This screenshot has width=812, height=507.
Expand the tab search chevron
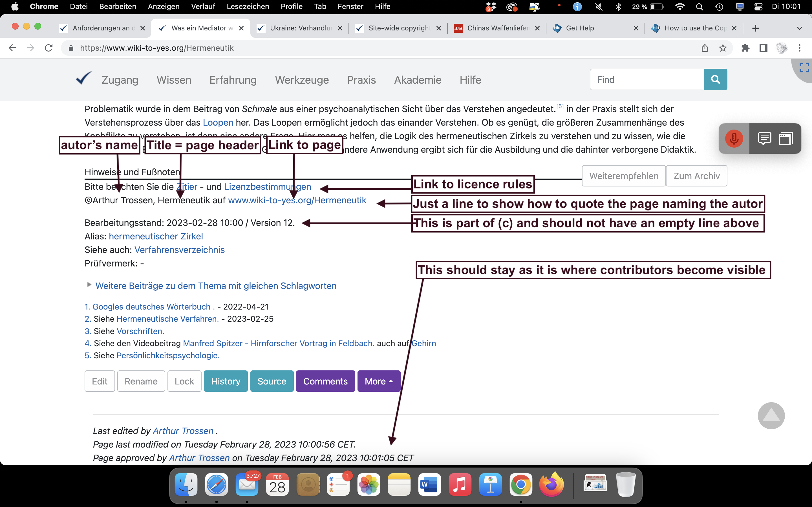(x=799, y=28)
